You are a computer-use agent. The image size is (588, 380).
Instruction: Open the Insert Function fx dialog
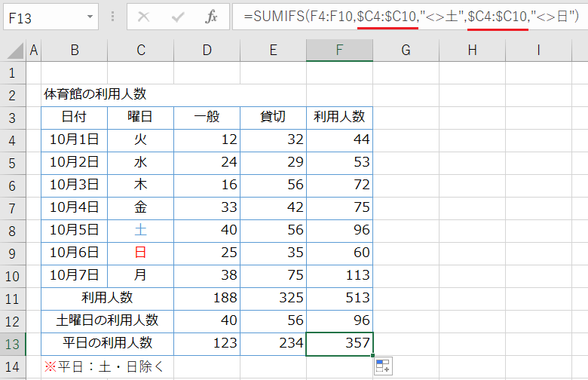pos(213,16)
